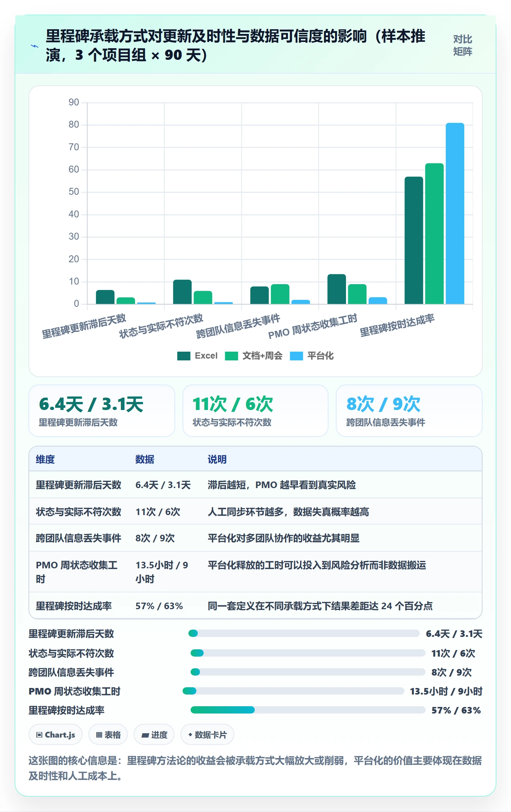The image size is (511, 812).
Task: Click progress value 57% / 63%
Action: (x=456, y=710)
